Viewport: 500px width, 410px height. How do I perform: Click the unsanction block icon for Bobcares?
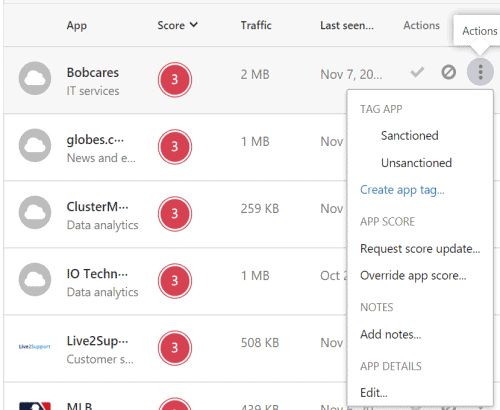tap(448, 72)
